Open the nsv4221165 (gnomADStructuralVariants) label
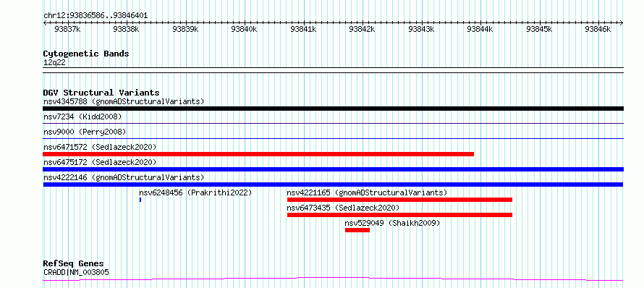644x288 pixels. pyautogui.click(x=367, y=192)
